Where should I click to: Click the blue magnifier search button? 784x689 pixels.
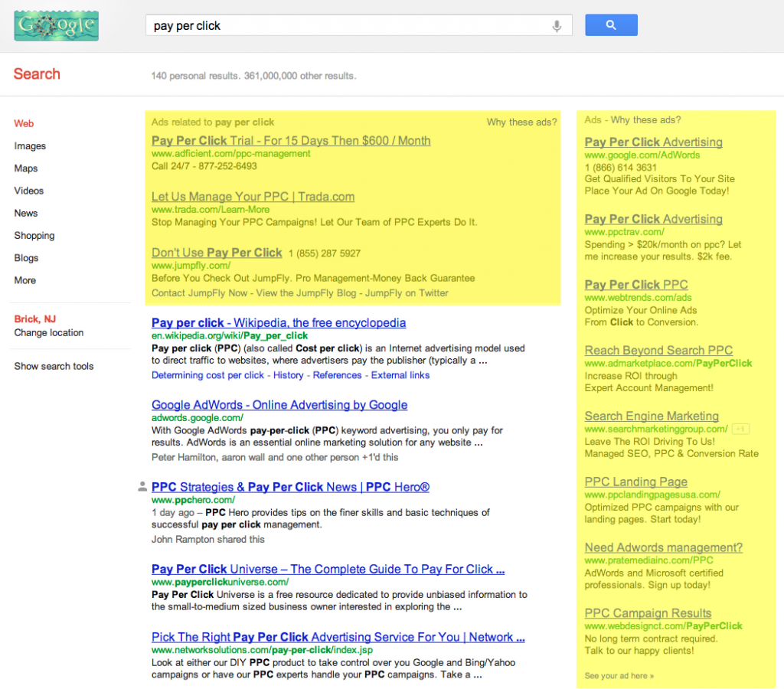click(611, 25)
